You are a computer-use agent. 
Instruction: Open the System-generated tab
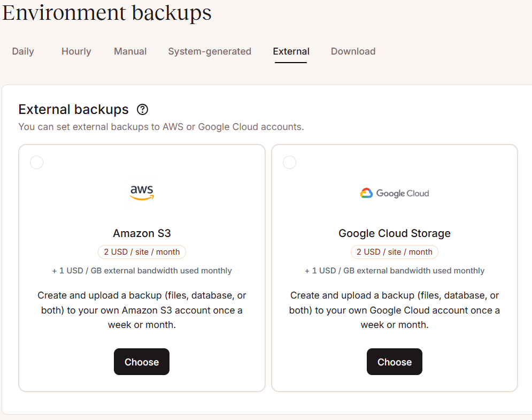tap(210, 51)
